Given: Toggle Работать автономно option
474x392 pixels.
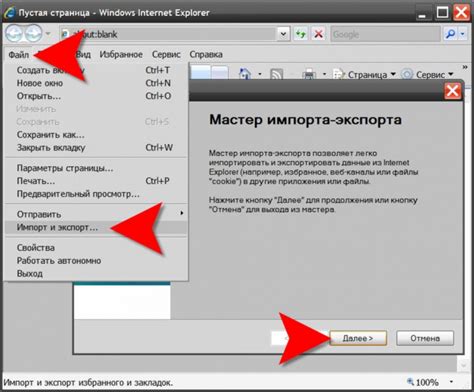Looking at the screenshot, I should 96,261.
